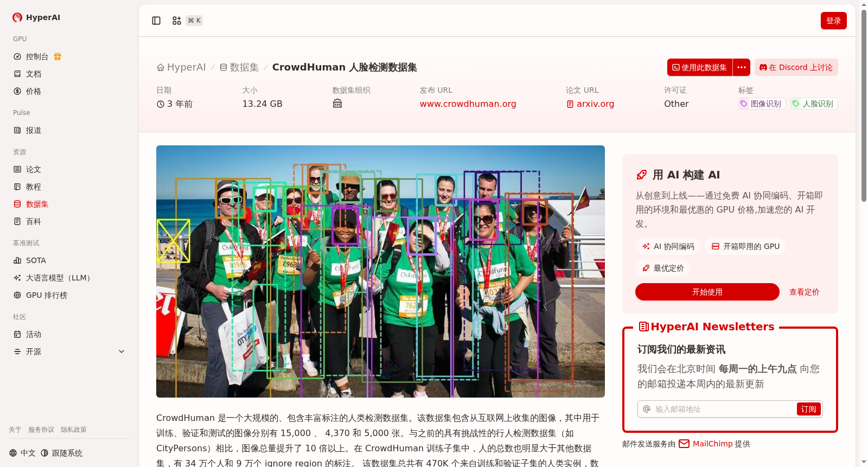
Task: Click the 开源 sidebar item
Action: tap(69, 351)
